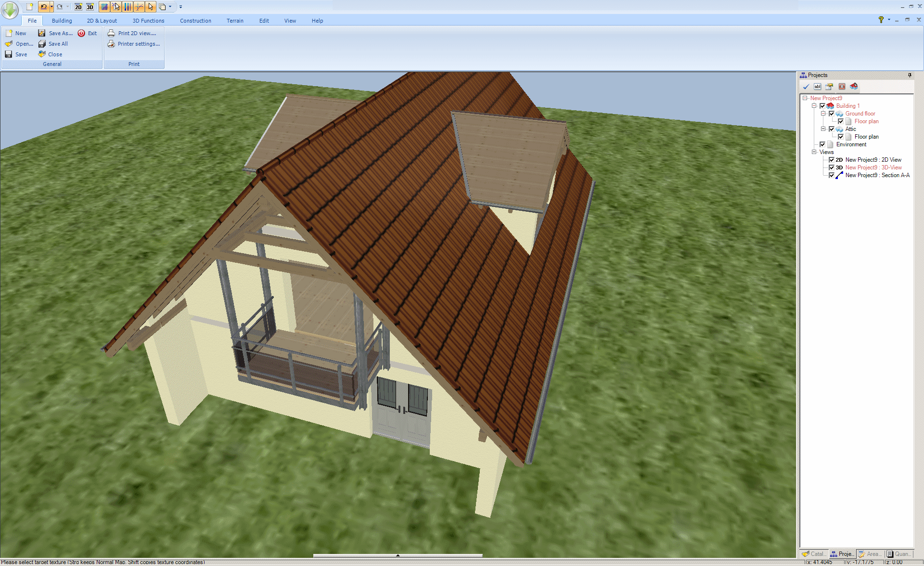
Task: Click the undo arrow icon
Action: (x=44, y=7)
